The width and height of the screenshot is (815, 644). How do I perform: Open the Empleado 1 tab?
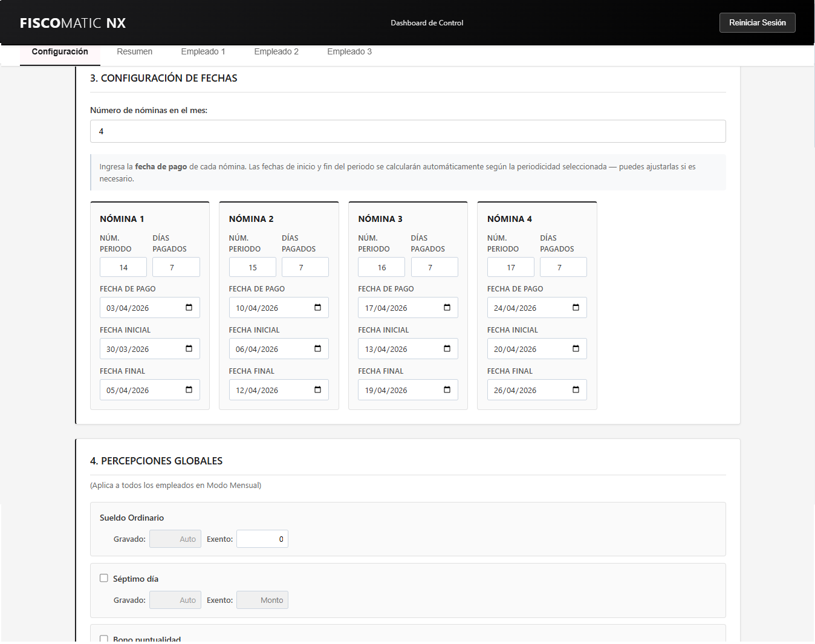(203, 52)
